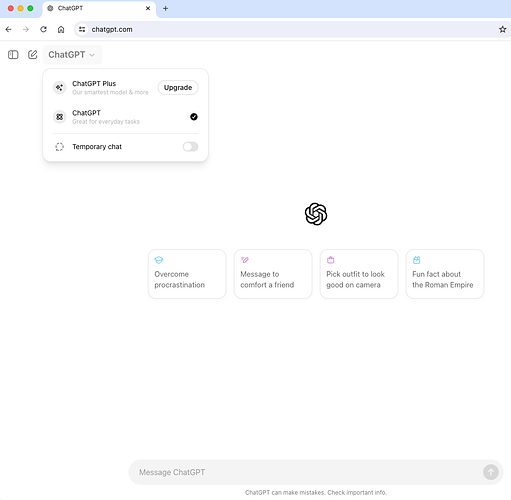Click the Upgrade button
This screenshot has height=500, width=511.
point(178,87)
